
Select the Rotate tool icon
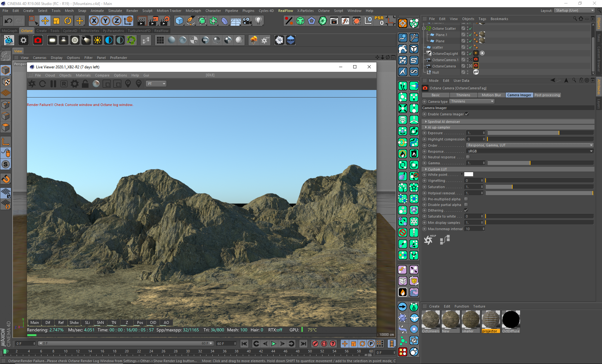coord(68,21)
